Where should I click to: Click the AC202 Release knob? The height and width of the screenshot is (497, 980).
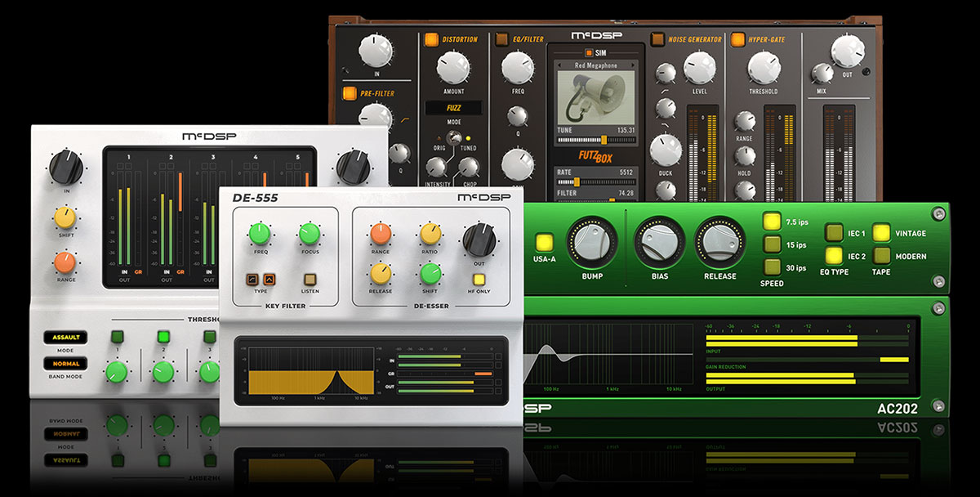(719, 242)
